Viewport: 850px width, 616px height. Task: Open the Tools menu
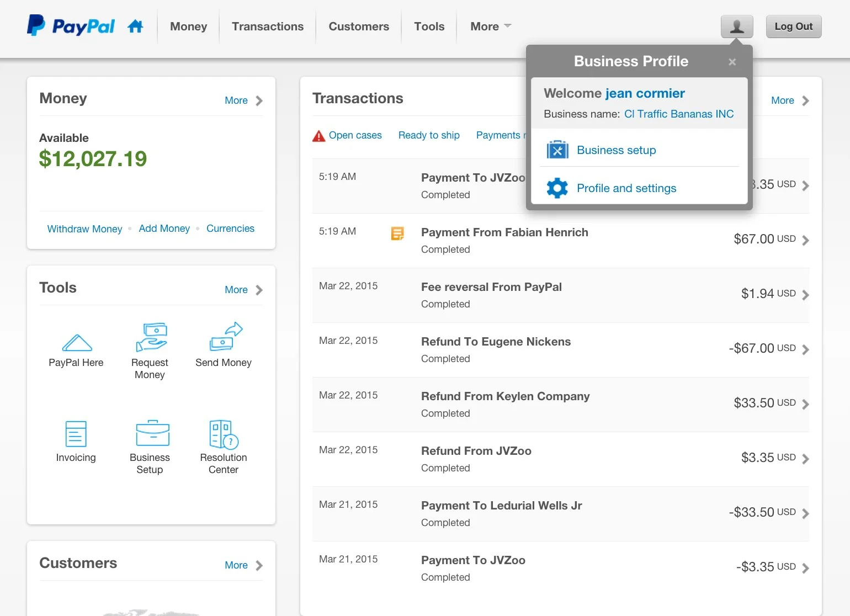(x=429, y=26)
